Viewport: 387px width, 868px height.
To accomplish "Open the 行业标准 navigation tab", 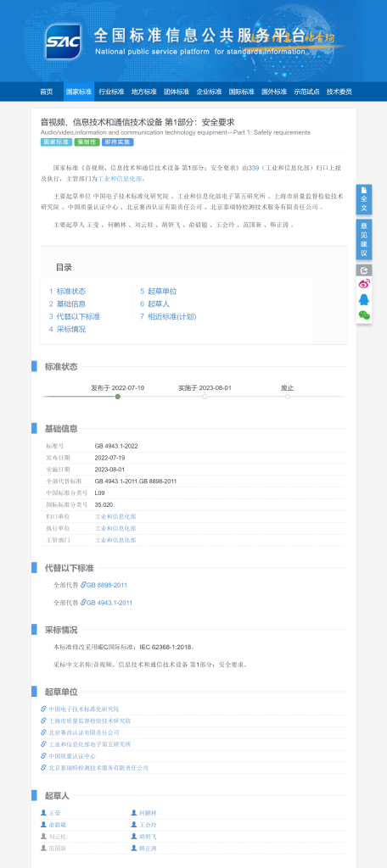I will (111, 92).
